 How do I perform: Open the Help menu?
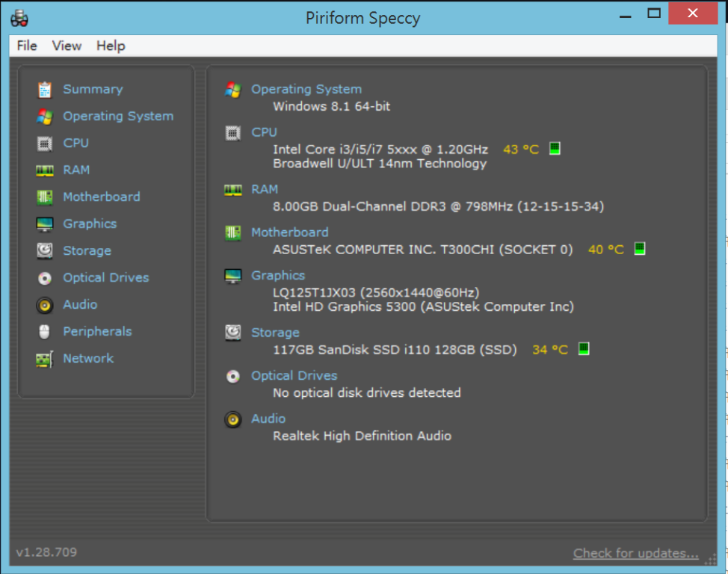111,46
